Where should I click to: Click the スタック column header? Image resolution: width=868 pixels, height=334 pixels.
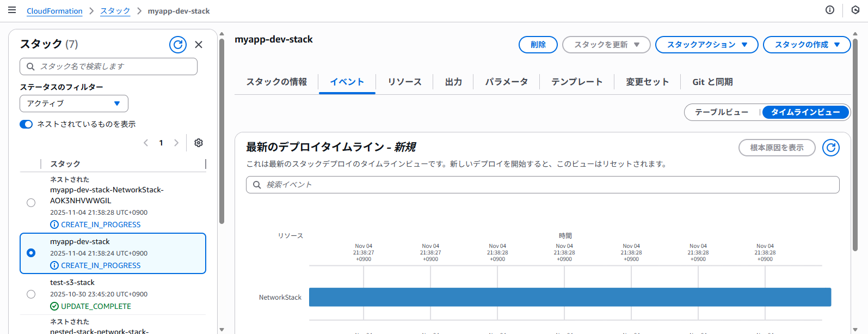[65, 164]
